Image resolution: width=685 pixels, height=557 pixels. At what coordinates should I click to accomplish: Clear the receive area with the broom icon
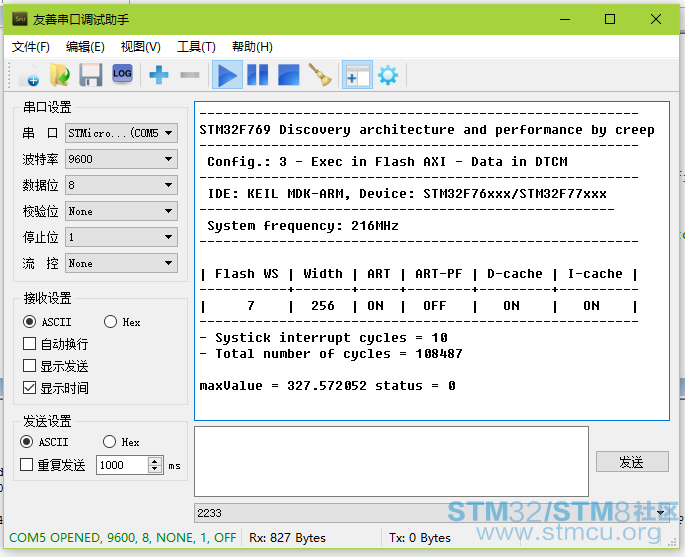point(320,75)
